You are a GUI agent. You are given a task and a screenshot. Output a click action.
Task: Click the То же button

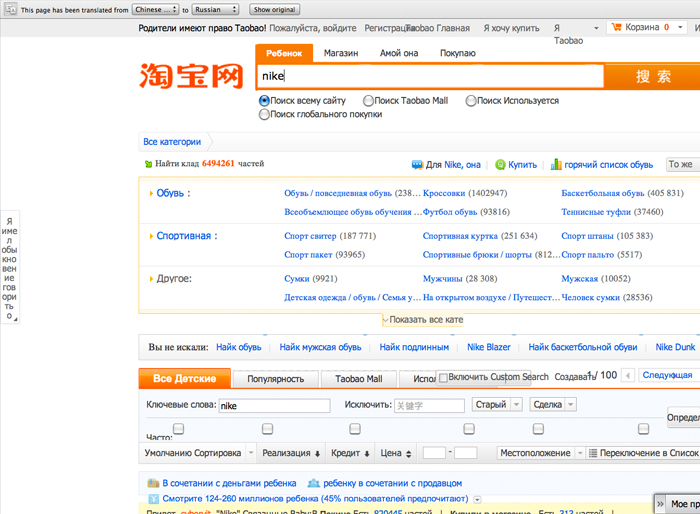pos(683,164)
